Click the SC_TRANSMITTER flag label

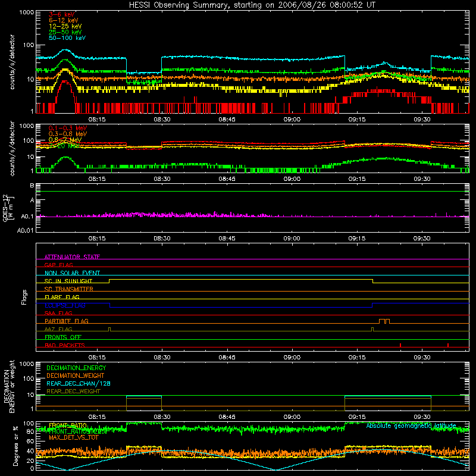pyautogui.click(x=69, y=289)
